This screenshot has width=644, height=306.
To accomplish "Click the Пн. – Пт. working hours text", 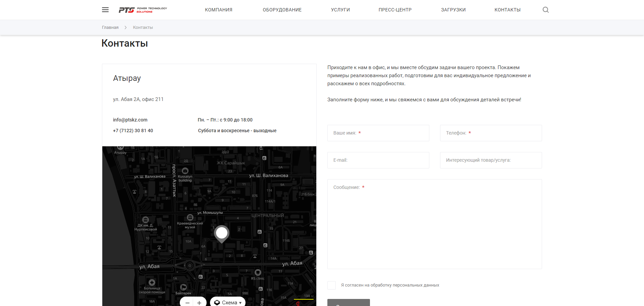I will 225,120.
